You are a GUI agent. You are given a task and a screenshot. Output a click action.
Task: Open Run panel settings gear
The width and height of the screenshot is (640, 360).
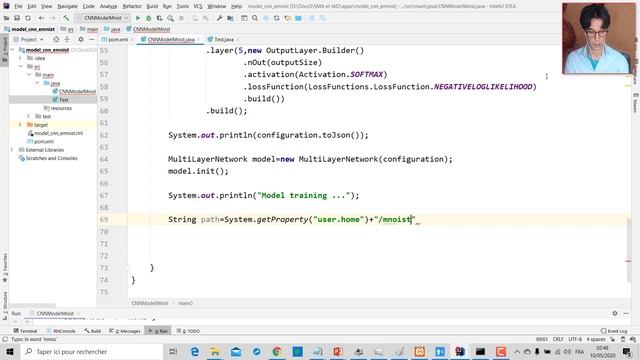point(615,313)
